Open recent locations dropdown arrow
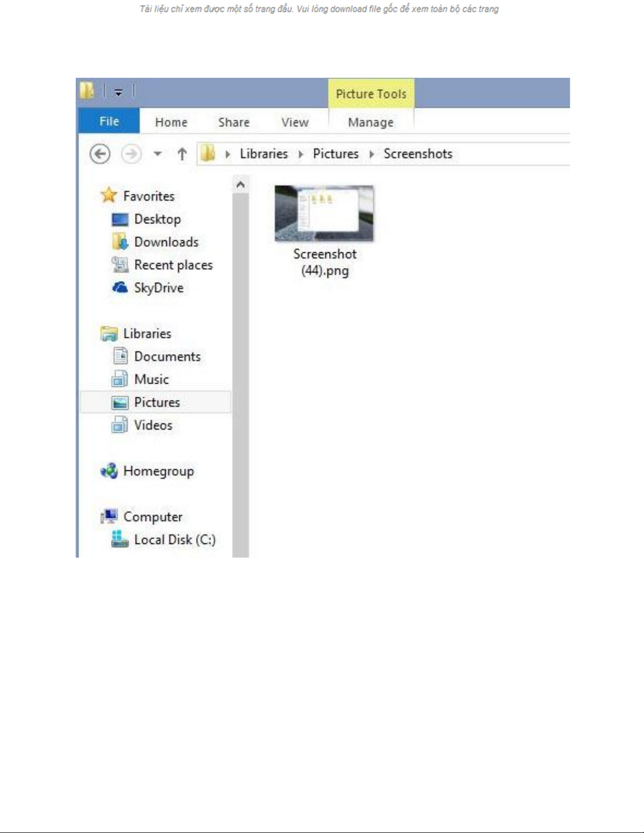 [x=157, y=154]
